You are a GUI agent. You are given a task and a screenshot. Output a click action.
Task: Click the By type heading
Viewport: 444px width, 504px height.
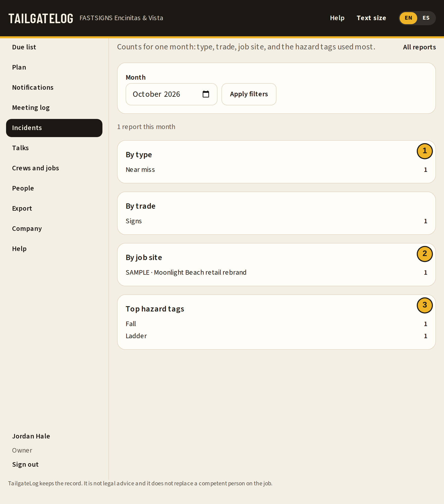[x=139, y=155]
